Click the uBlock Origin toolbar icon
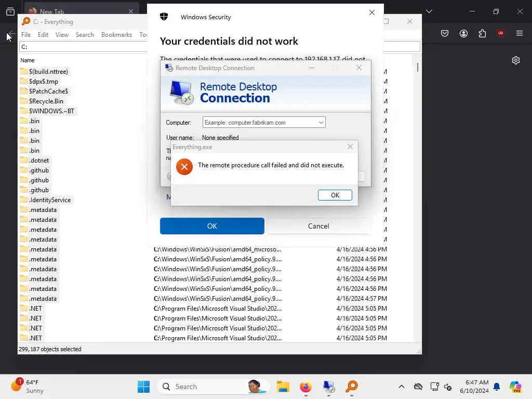Screen dimensions: 532x399 point(500,33)
